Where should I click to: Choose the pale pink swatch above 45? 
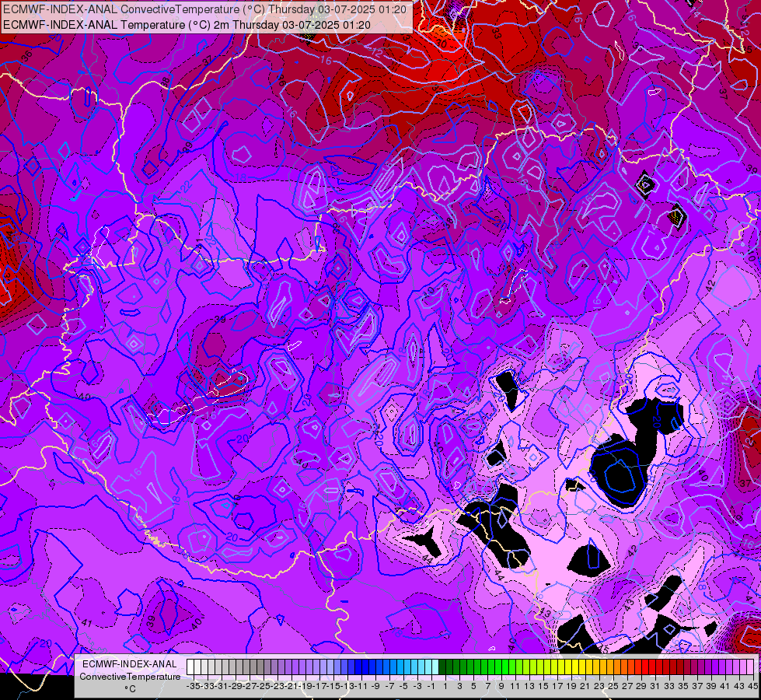(752, 667)
